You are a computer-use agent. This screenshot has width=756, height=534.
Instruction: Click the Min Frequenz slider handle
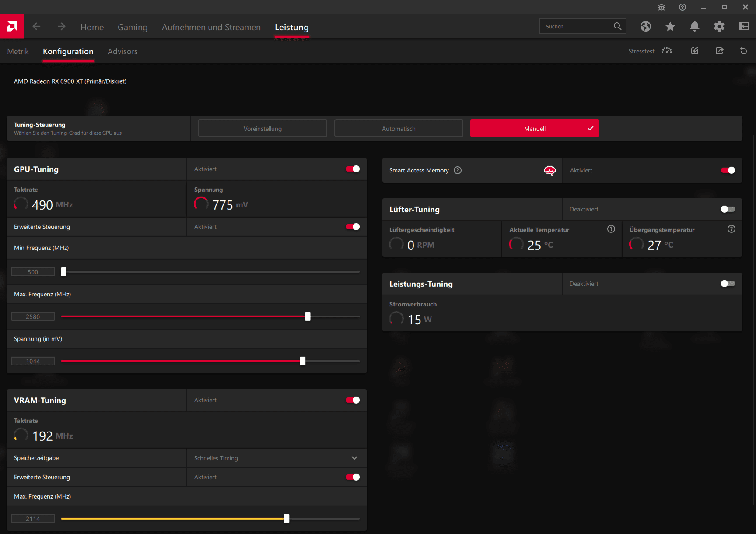(64, 272)
